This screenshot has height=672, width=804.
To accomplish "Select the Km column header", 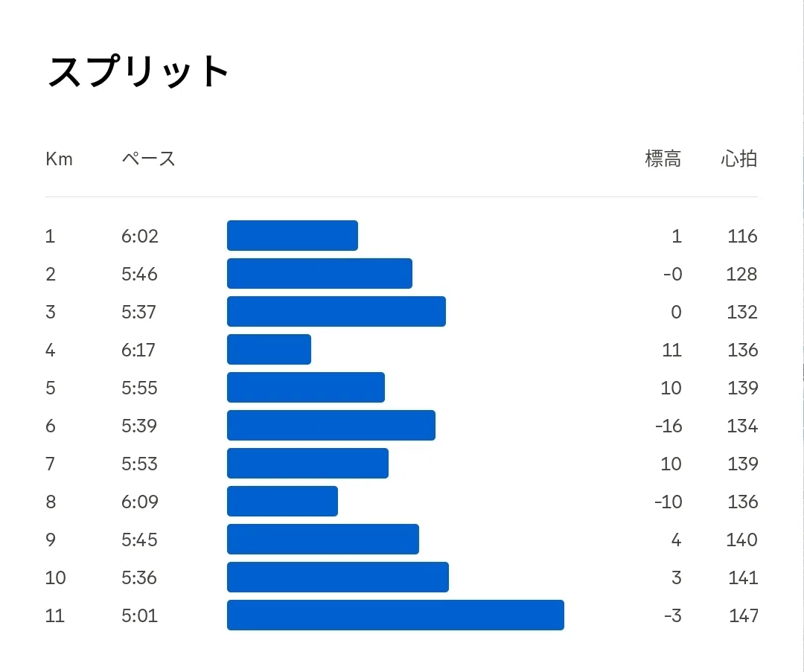I will [x=59, y=159].
